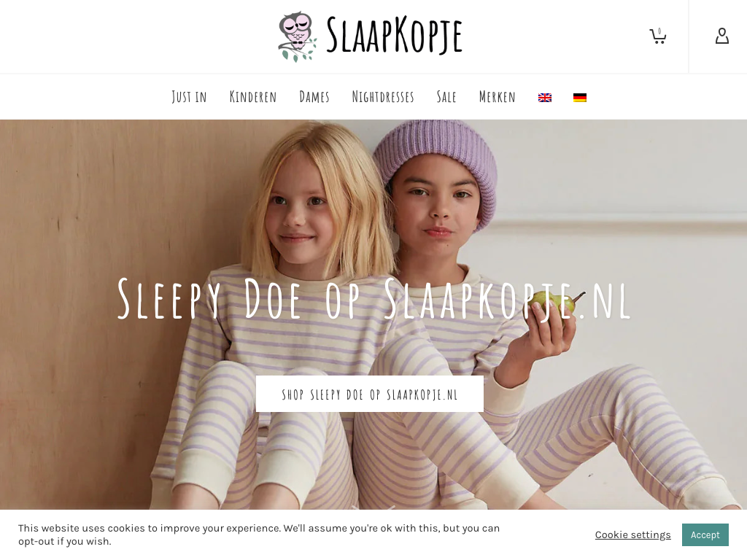Click Shop Sleepy Doe op Slaapkopje.nl button
The image size is (747, 560).
click(x=370, y=394)
